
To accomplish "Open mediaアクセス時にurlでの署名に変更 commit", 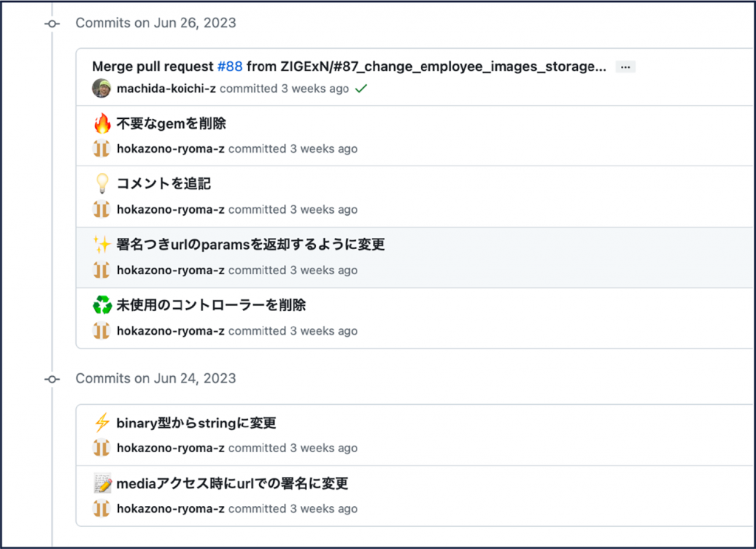I will [x=232, y=484].
